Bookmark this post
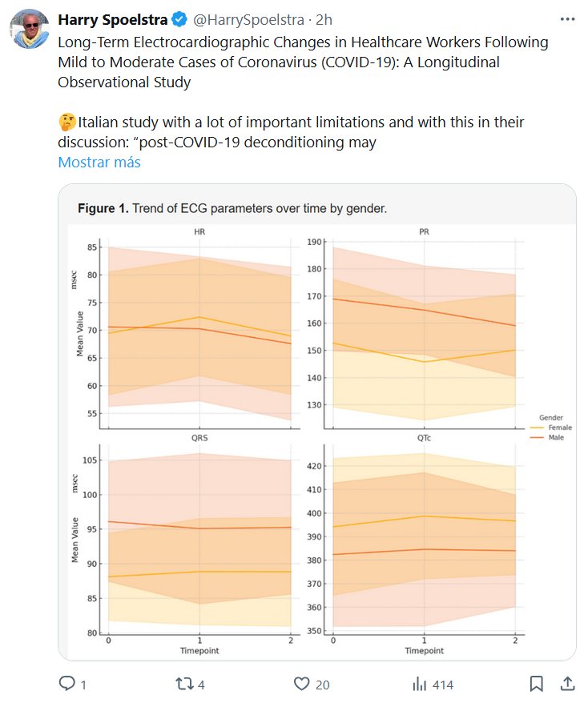Image resolution: width=588 pixels, height=703 pixels. pos(537,684)
